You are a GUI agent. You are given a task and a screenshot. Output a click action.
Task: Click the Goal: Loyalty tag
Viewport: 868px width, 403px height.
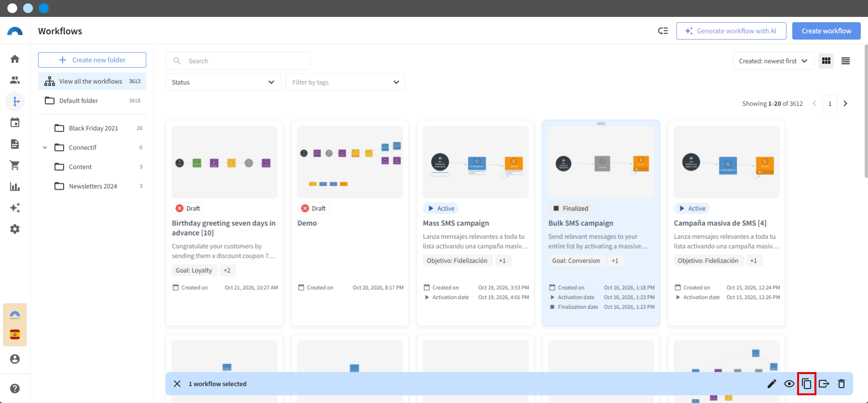(194, 270)
